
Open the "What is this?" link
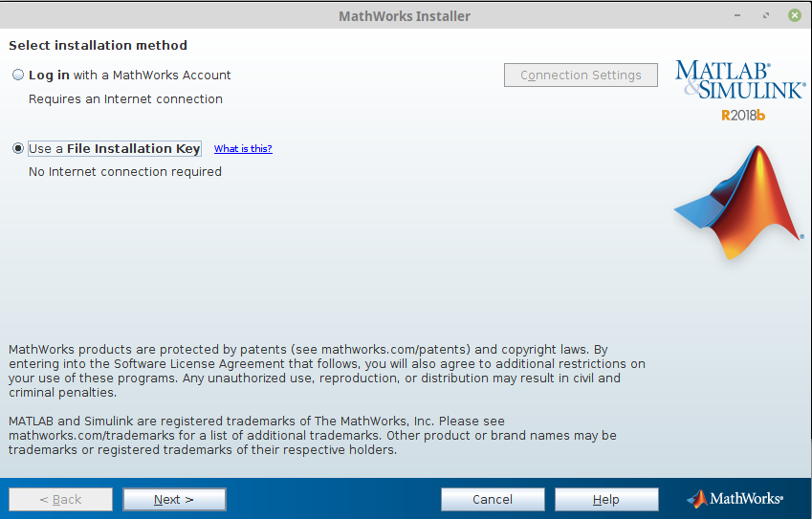[243, 149]
